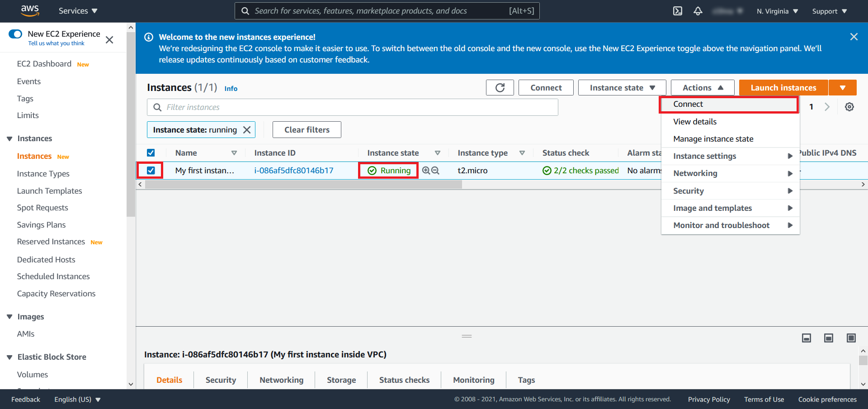
Task: Choose Connect in the Actions menu
Action: click(x=730, y=104)
